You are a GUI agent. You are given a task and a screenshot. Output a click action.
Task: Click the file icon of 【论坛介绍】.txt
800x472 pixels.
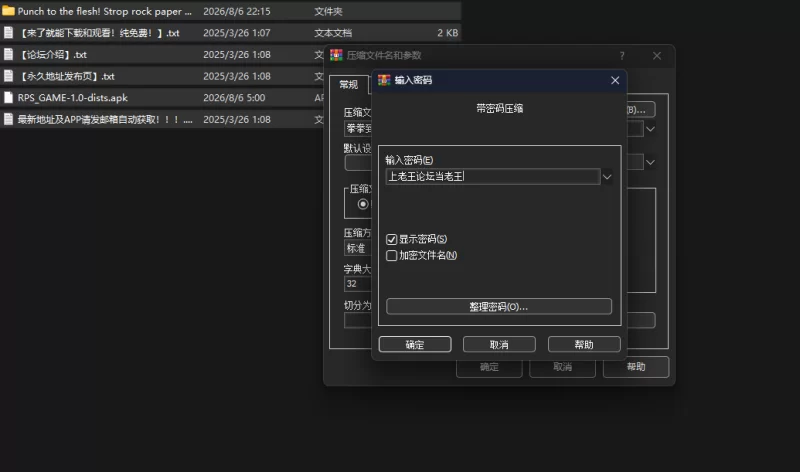(8, 54)
